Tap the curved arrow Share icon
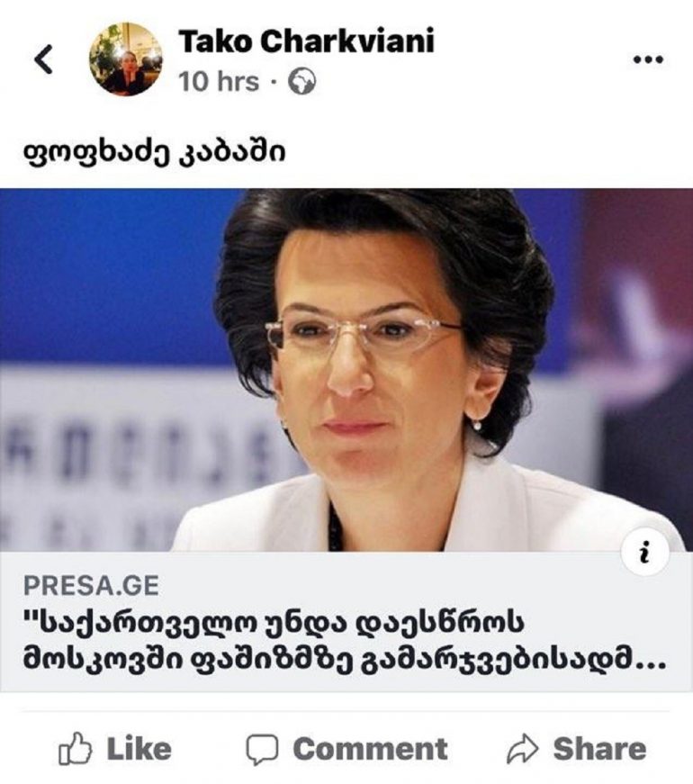 pyautogui.click(x=523, y=749)
